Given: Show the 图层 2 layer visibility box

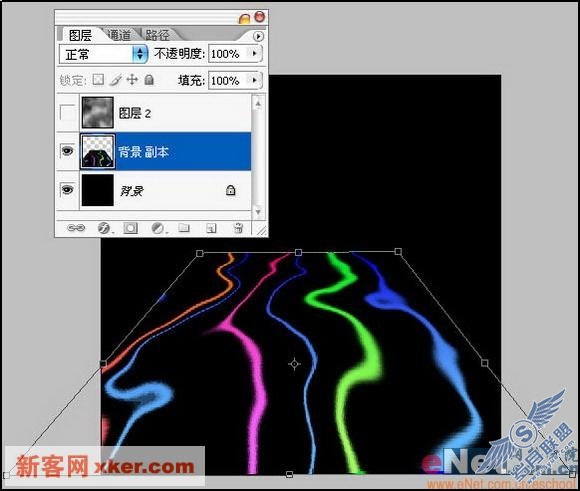Looking at the screenshot, I should click(x=67, y=113).
